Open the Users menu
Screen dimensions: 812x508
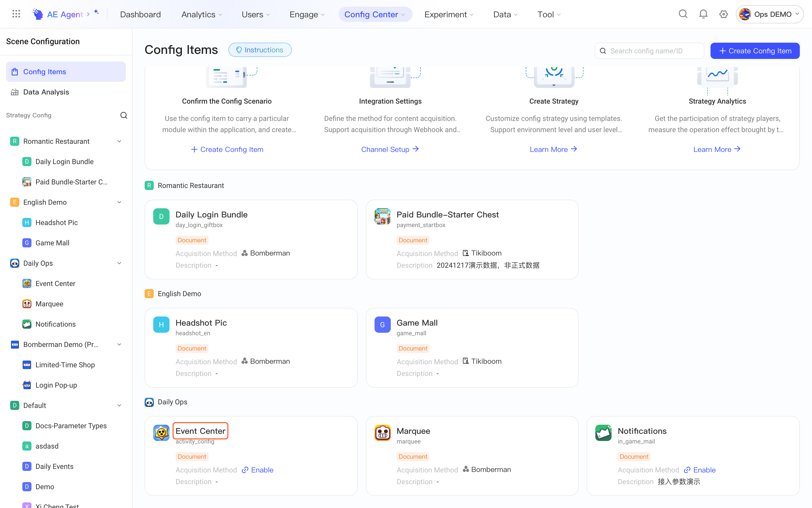click(x=256, y=14)
